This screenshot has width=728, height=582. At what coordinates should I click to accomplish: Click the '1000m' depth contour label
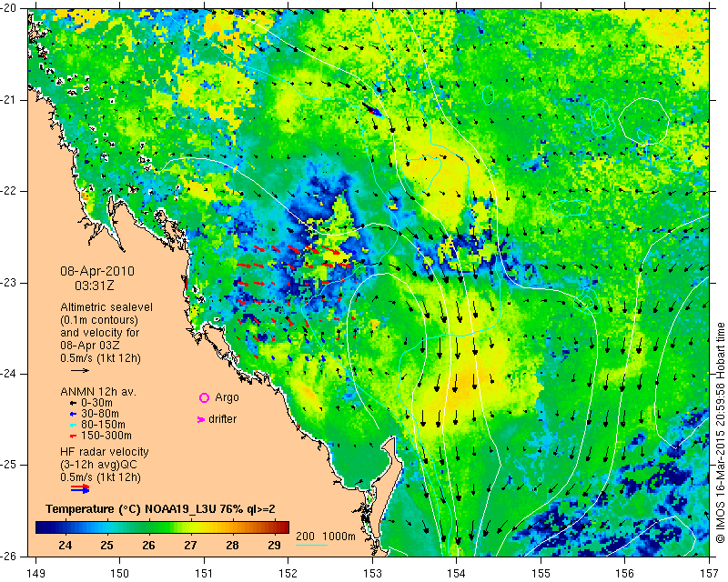click(x=339, y=537)
